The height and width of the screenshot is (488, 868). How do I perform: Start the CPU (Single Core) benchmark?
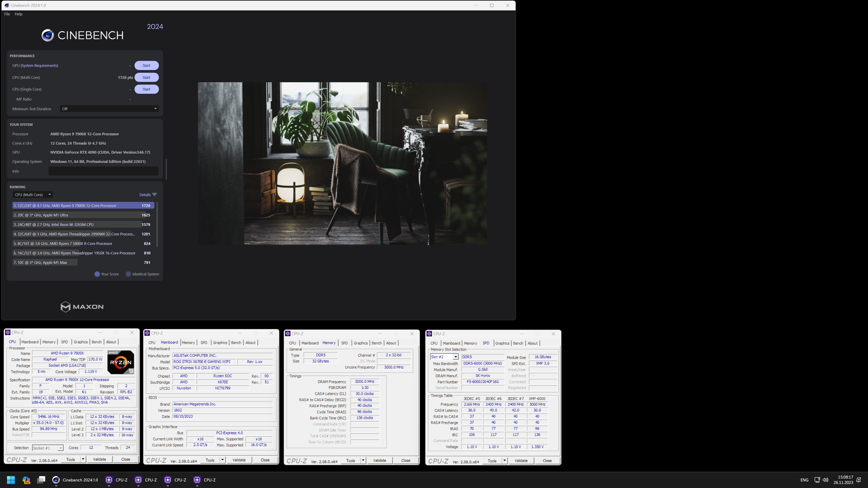click(146, 89)
